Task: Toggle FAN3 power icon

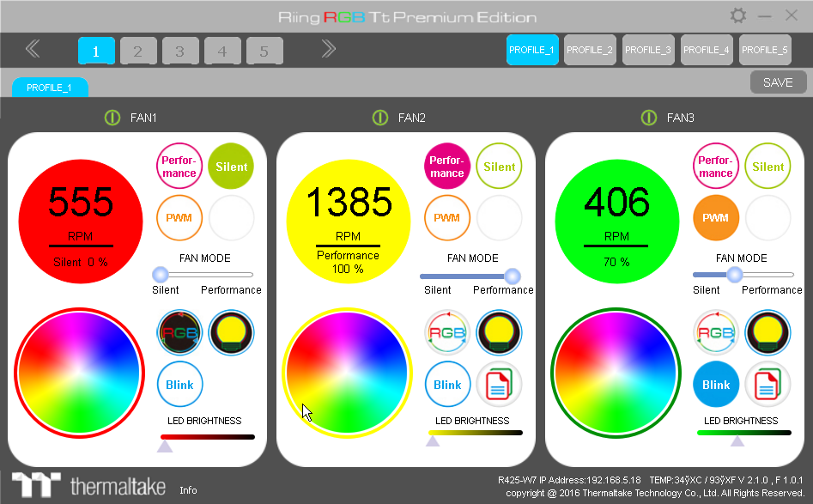Action: (x=649, y=118)
